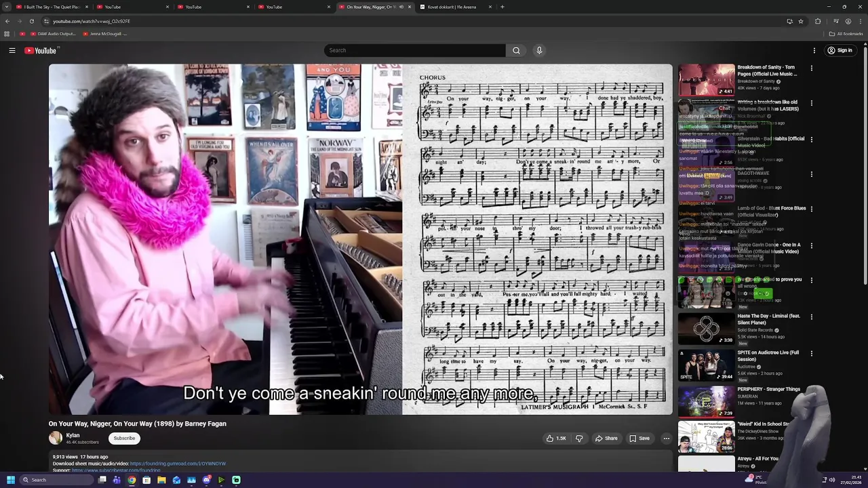Subscribe to the Kylan channel
This screenshot has width=868, height=488.
pyautogui.click(x=124, y=439)
